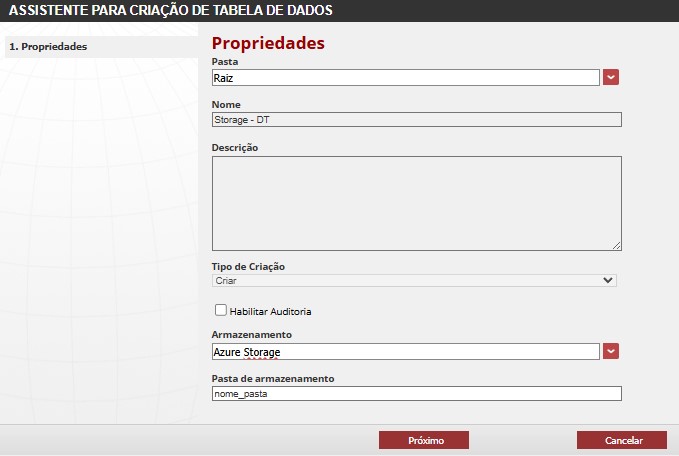Click the Cancelar button
Viewport: 679px width, 456px height.
coord(622,440)
